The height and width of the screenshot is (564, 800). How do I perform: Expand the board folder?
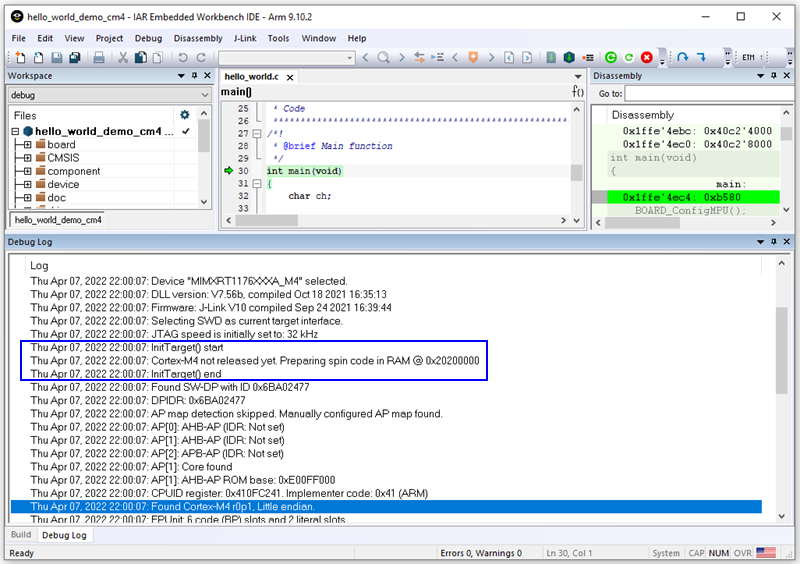[x=28, y=144]
